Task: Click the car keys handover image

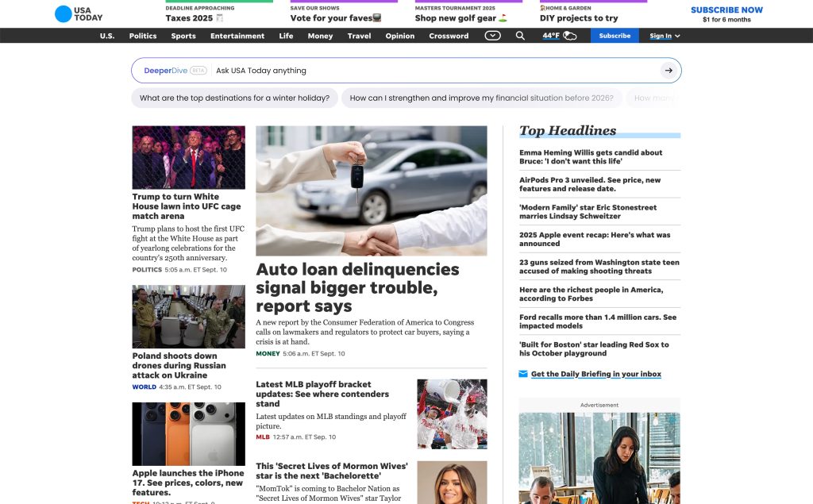Action: 371,190
